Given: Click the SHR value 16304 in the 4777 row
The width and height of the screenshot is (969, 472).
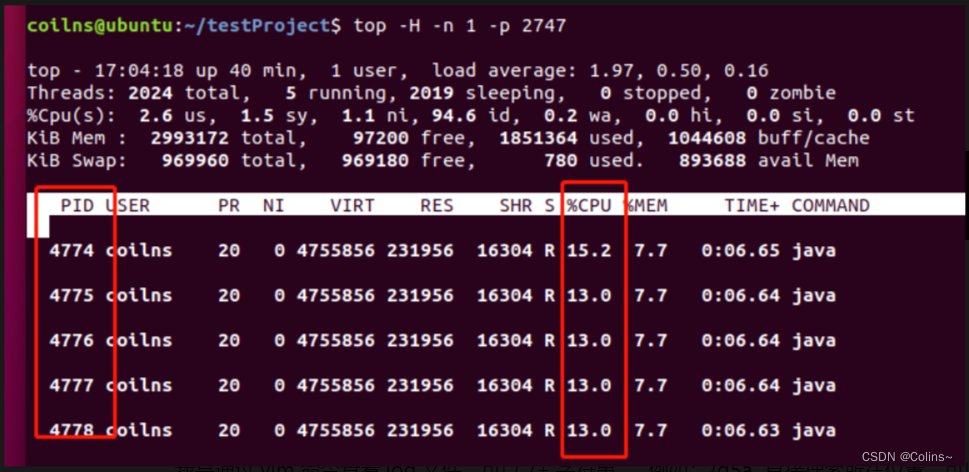Looking at the screenshot, I should click(x=504, y=386).
